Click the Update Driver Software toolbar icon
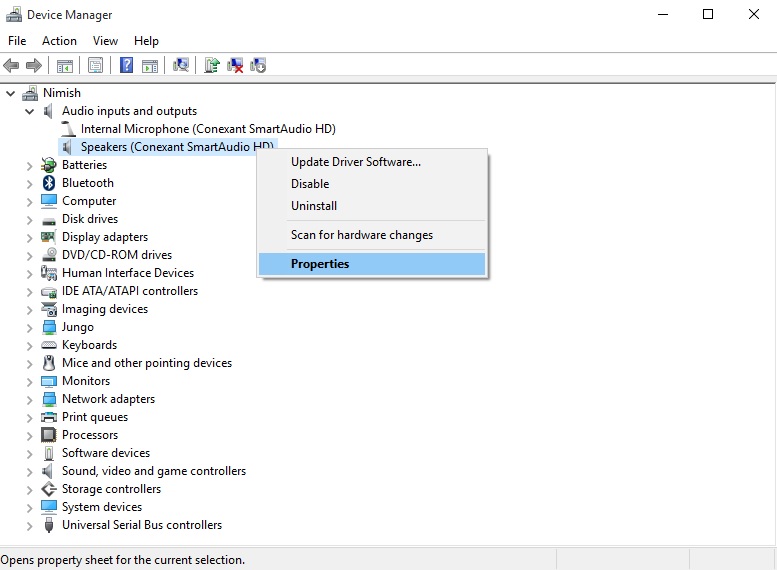Viewport: 777px width, 570px height. [x=212, y=65]
